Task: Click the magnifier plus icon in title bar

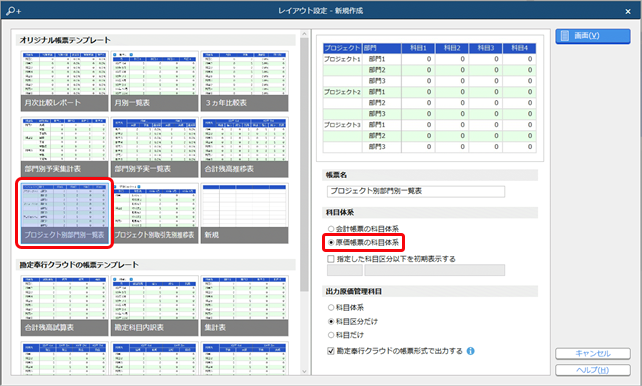Action: point(14,11)
